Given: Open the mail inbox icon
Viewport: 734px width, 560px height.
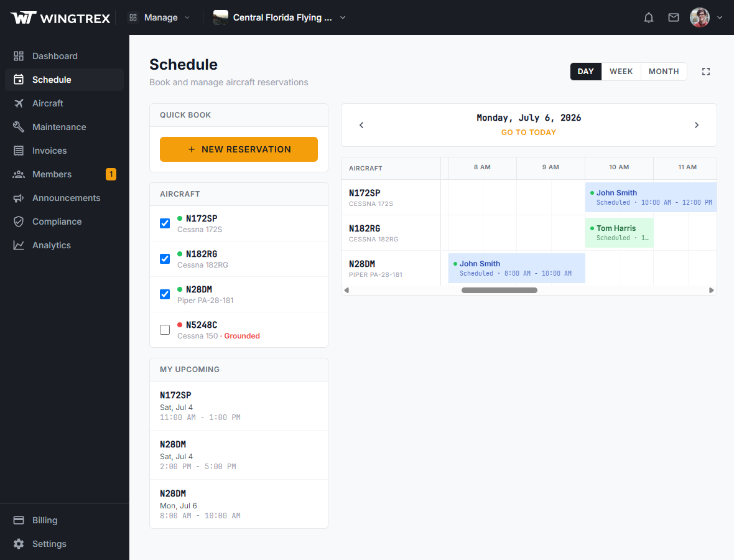Looking at the screenshot, I should tap(673, 18).
